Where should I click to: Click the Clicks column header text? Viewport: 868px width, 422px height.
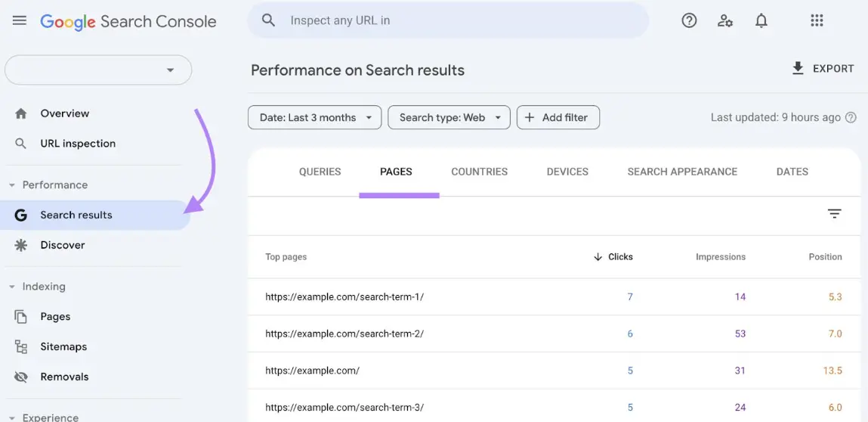620,256
